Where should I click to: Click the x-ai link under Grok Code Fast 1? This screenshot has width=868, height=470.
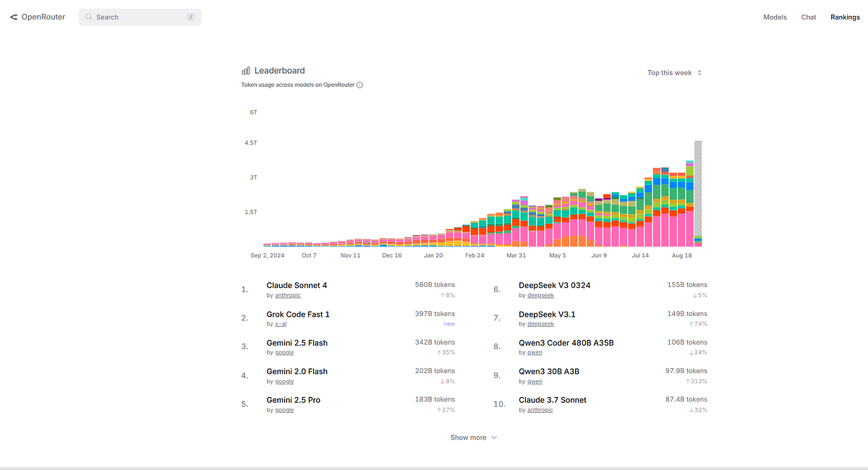coord(280,323)
